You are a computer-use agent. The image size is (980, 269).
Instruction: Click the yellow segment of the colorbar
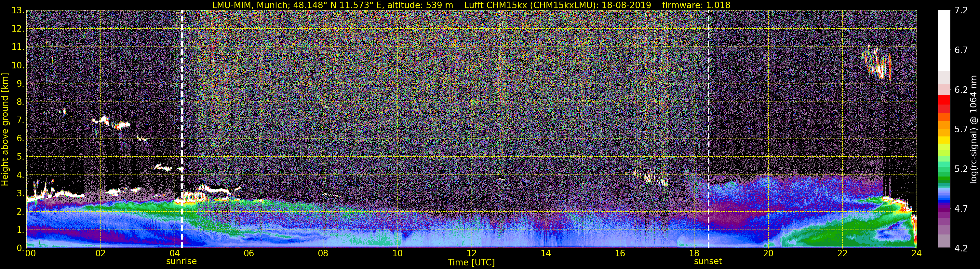(x=944, y=140)
